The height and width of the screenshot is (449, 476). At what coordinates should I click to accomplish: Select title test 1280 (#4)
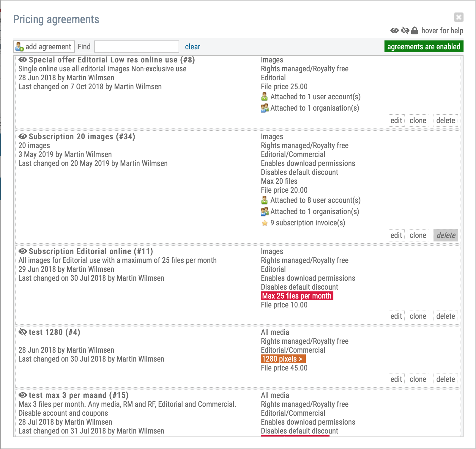[x=54, y=332]
